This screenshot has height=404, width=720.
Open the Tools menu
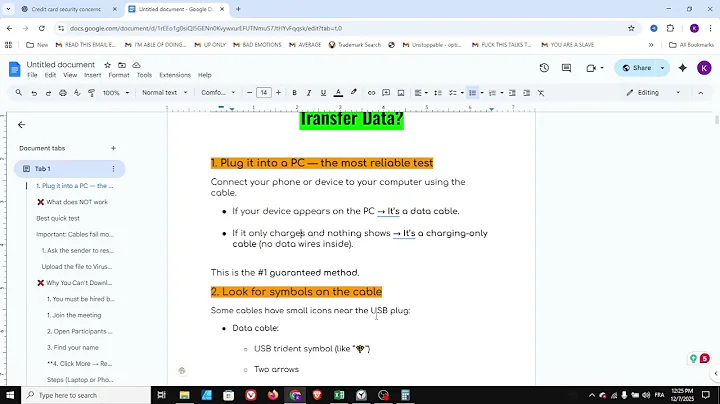[144, 75]
